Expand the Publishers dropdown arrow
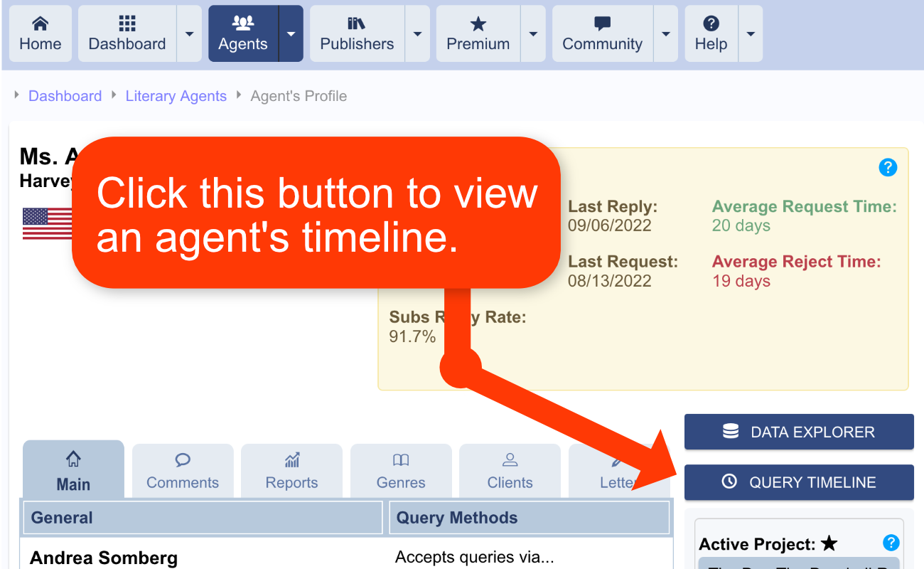This screenshot has height=569, width=924. pyautogui.click(x=417, y=33)
